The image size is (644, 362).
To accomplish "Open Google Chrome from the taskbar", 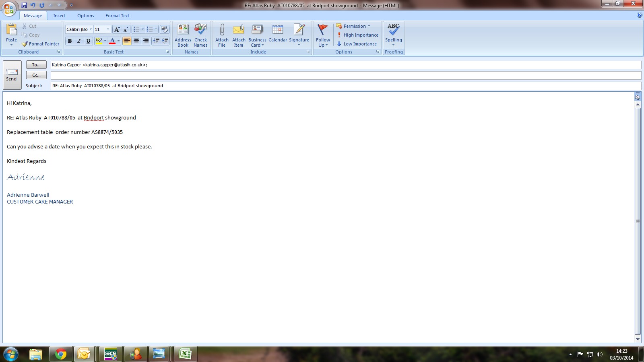I will (x=61, y=354).
